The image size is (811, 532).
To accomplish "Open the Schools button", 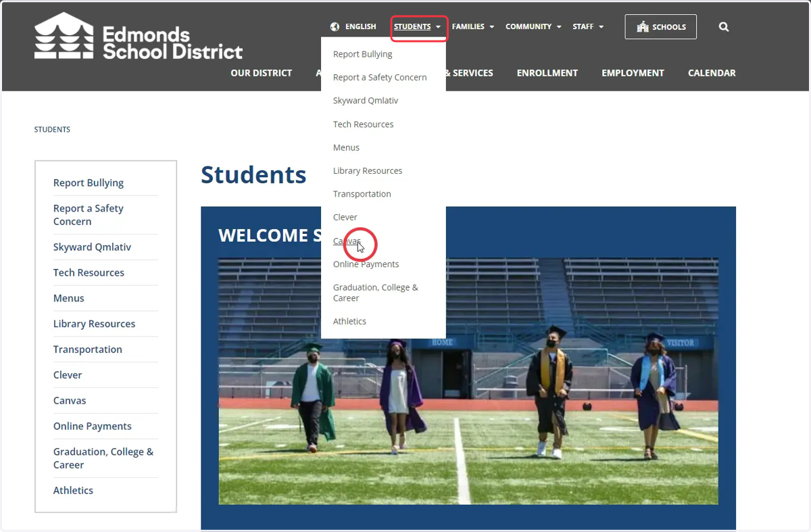I will click(x=661, y=27).
